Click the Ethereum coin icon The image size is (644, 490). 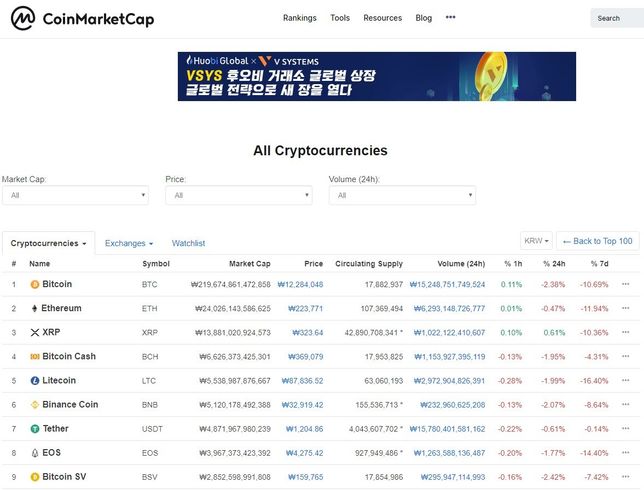point(35,308)
